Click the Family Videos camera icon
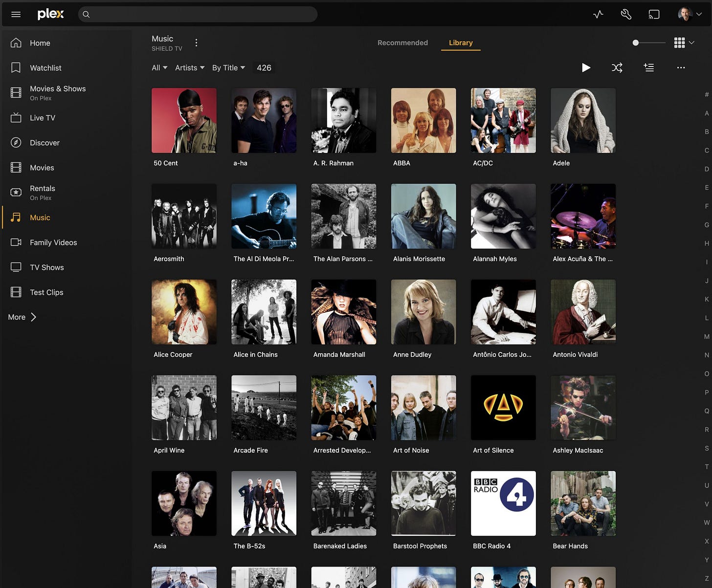 (16, 242)
